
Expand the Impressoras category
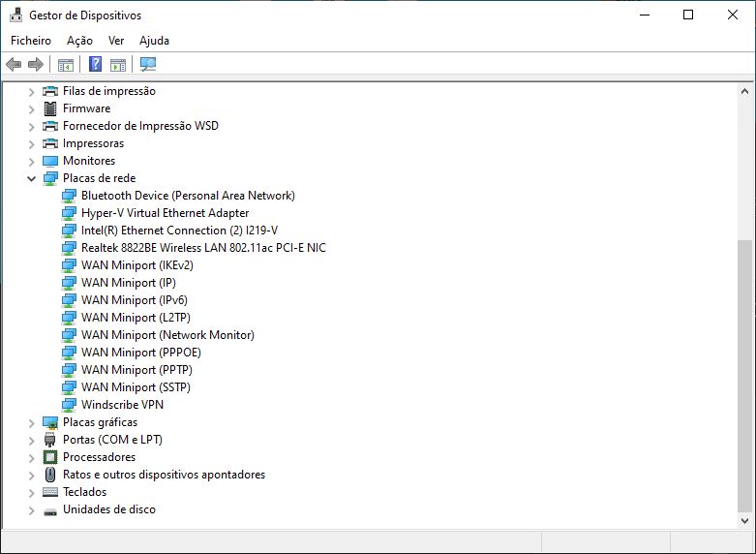(x=31, y=143)
